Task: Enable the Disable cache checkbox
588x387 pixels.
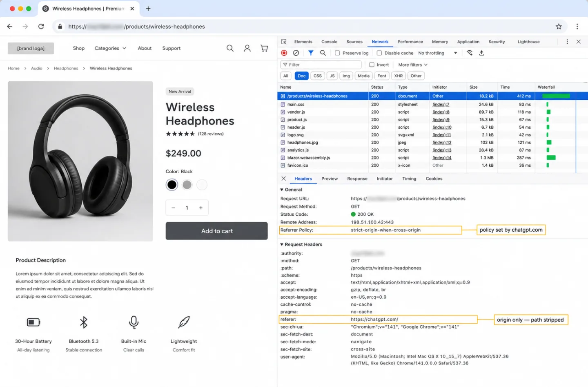Action: [x=379, y=53]
